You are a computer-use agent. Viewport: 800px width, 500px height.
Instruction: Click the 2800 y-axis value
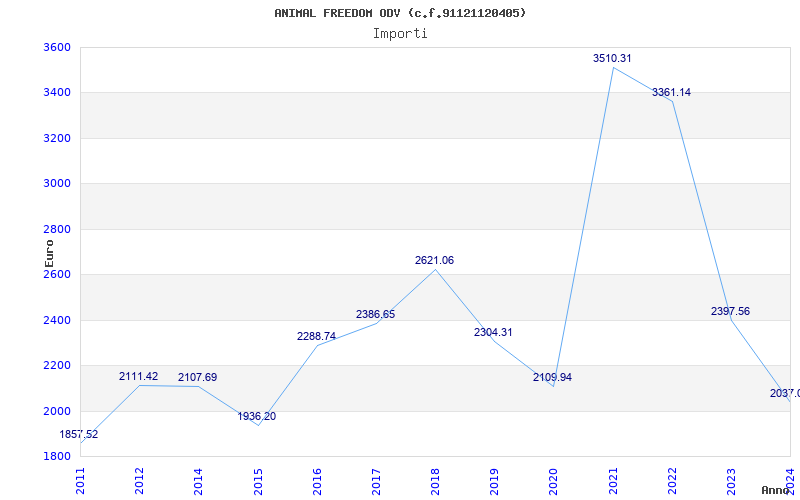pyautogui.click(x=57, y=230)
